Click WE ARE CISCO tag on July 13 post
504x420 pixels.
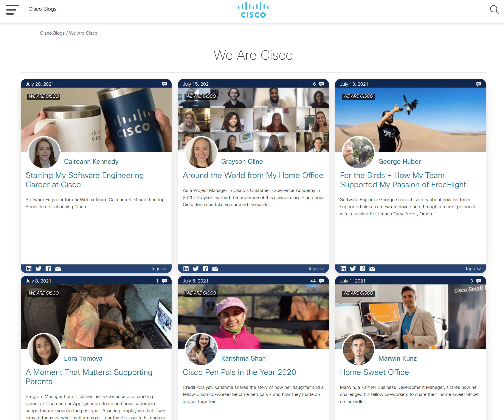click(x=358, y=96)
